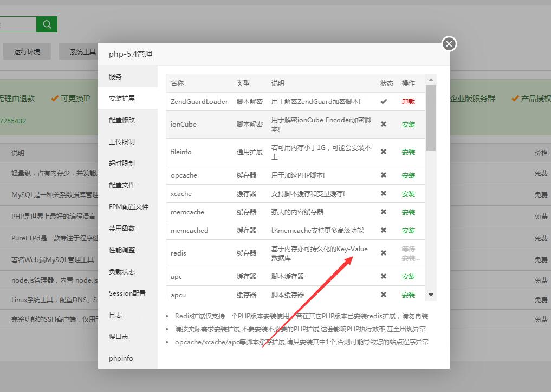Click the green search magnifier button
The image size is (551, 392).
(47, 24)
